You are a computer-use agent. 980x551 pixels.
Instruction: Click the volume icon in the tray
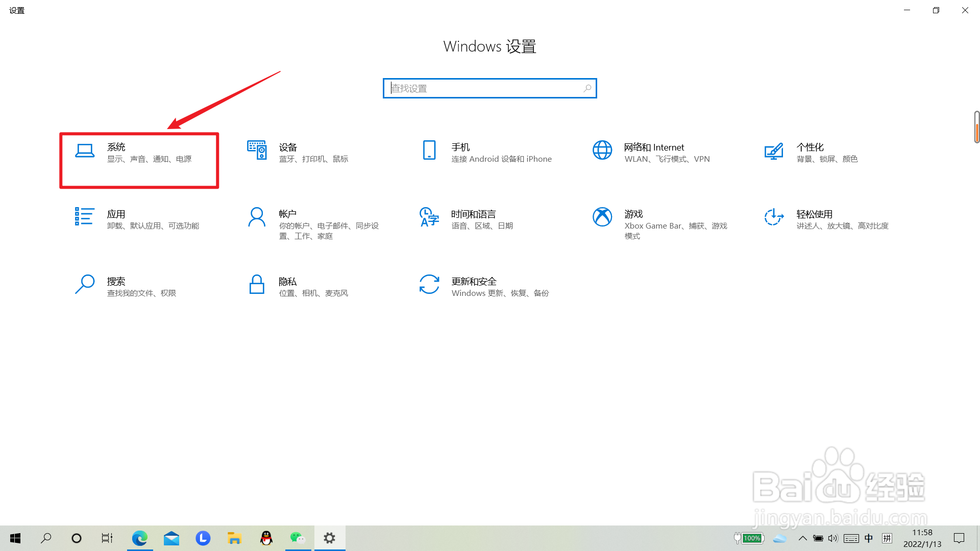click(834, 538)
